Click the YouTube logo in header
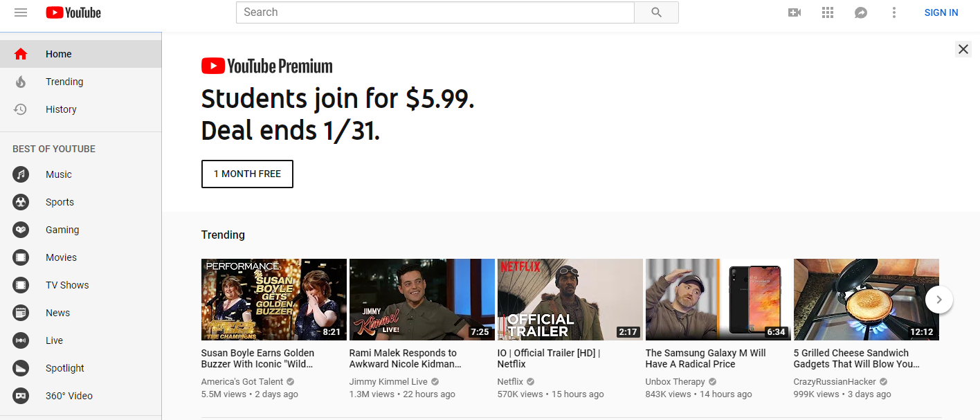This screenshot has height=420, width=980. tap(73, 12)
